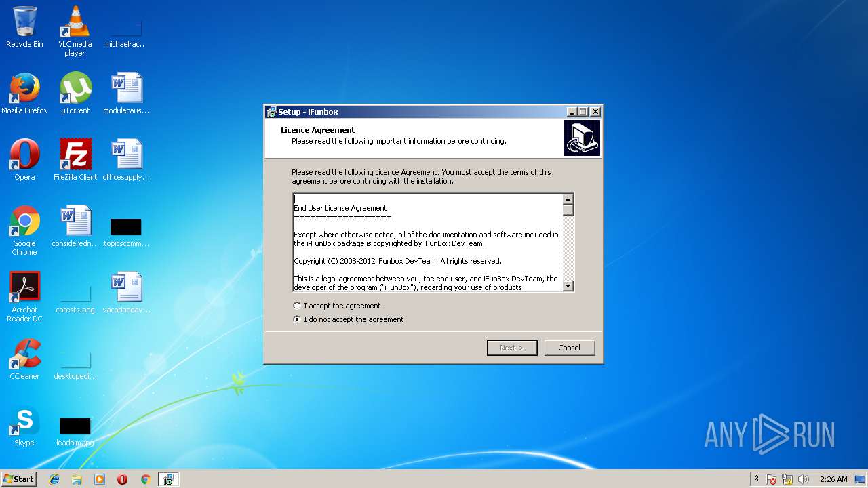This screenshot has width=868, height=488.
Task: Click iFunbox Setup taskbar button
Action: pos(168,479)
